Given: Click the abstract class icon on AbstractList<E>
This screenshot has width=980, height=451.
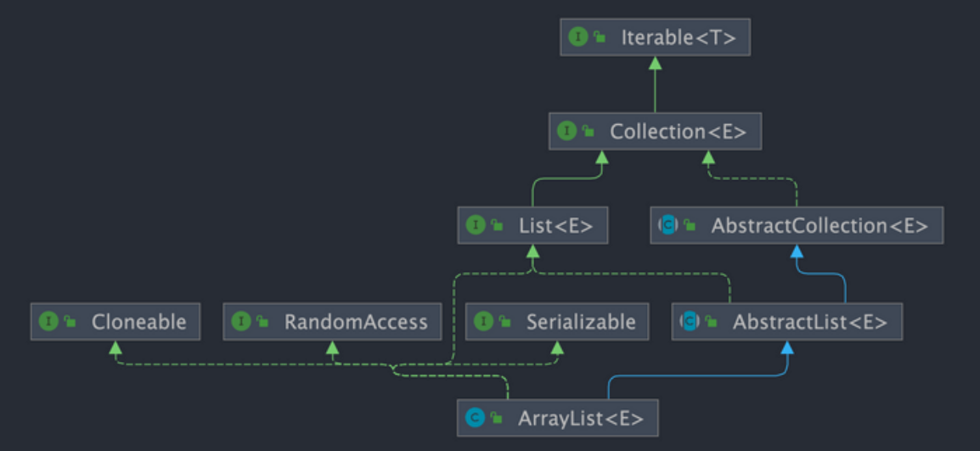Looking at the screenshot, I should point(690,322).
